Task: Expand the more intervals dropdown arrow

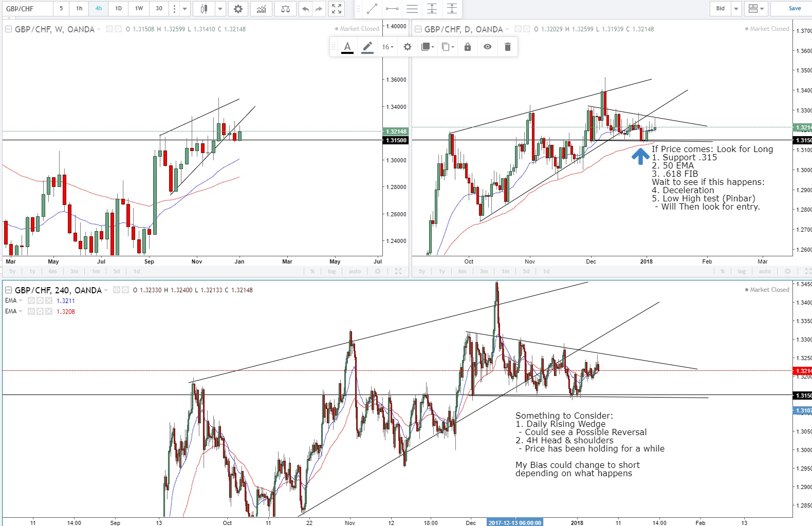Action: pos(184,9)
